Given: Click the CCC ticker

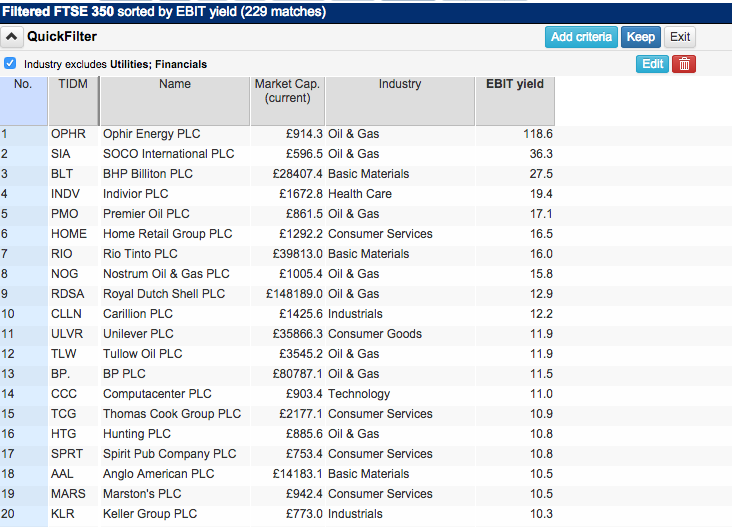Looking at the screenshot, I should pos(64,394).
